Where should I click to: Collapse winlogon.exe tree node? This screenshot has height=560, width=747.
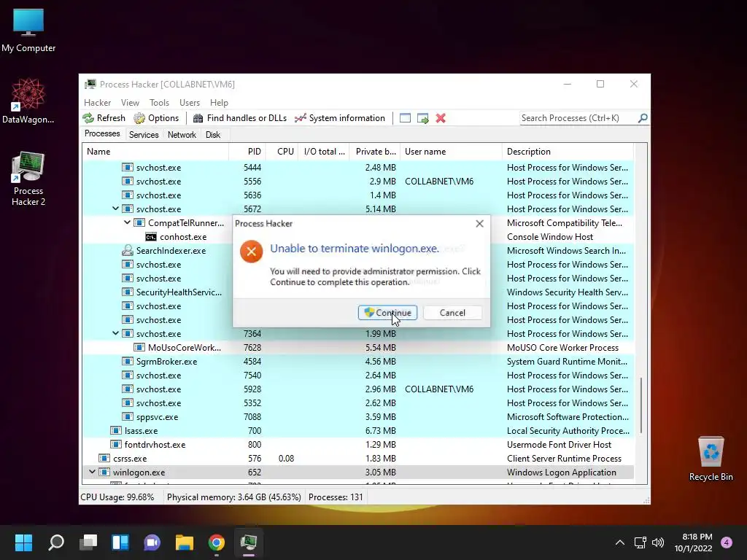click(x=92, y=472)
